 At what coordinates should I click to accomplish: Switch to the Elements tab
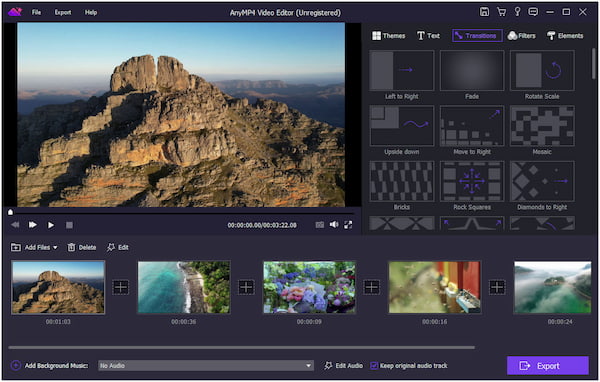pos(565,36)
